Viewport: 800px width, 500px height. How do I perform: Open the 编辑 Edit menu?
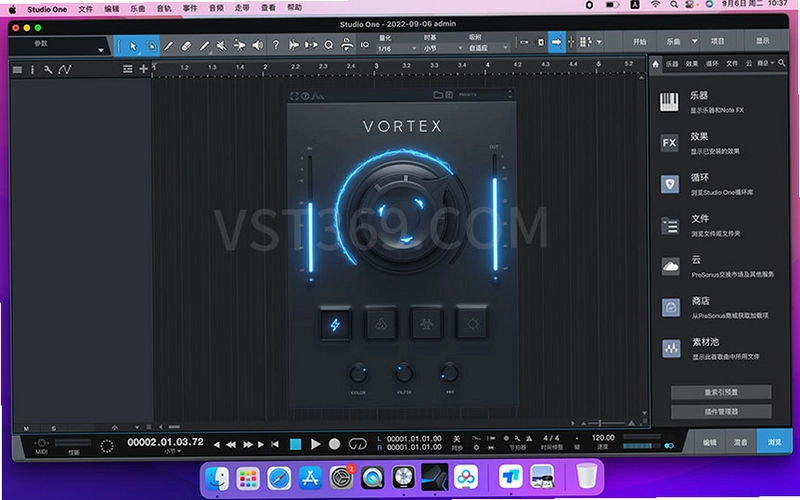coord(111,9)
